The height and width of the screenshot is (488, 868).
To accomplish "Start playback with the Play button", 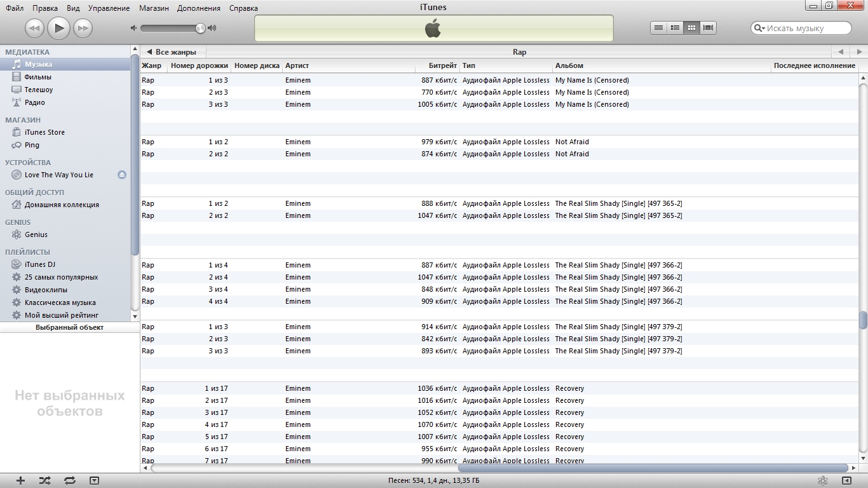I will [58, 28].
